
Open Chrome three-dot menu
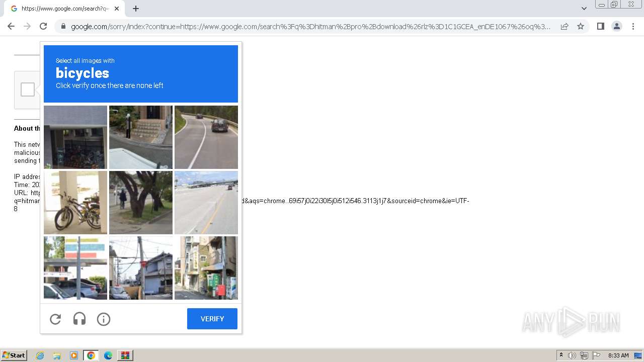[x=633, y=26]
